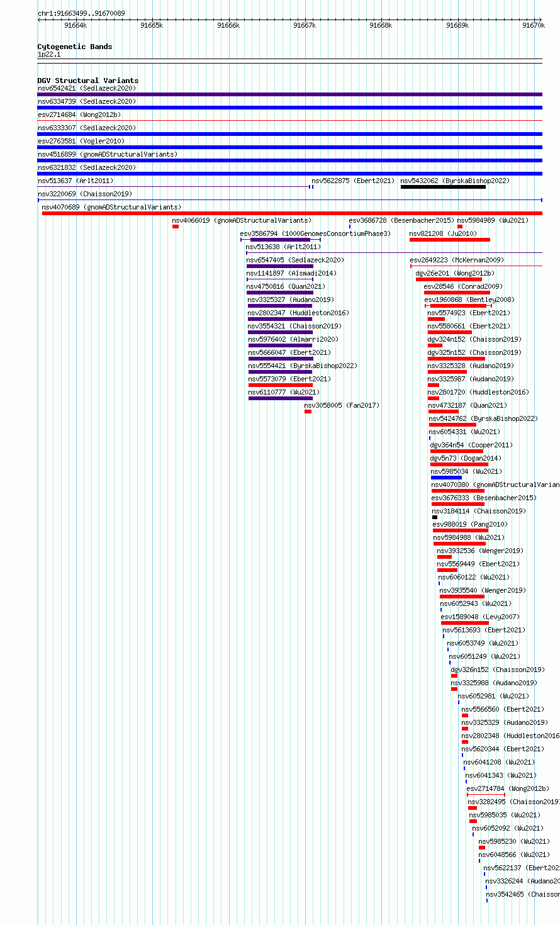The height and width of the screenshot is (925, 560).
Task: Open nsv5666047 (Ebert2021) label
Action: [x=289, y=353]
